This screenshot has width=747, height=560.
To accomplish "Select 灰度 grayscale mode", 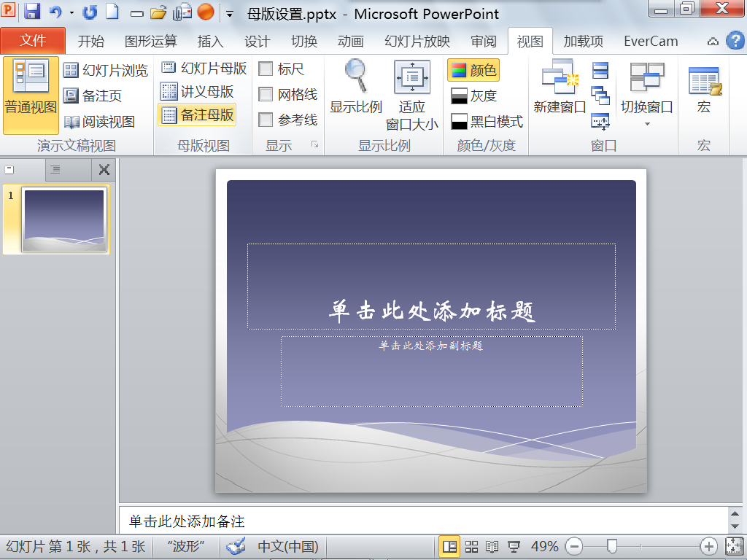I will (x=473, y=96).
